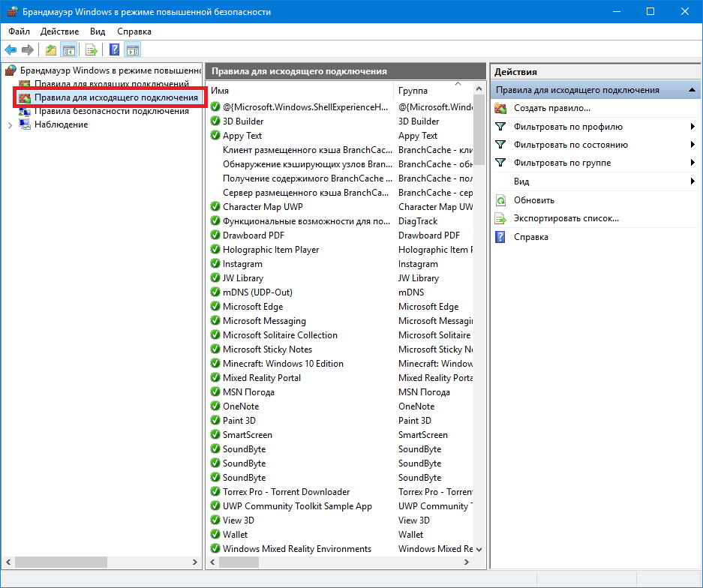Sort the rules by the Группа column header
The image size is (703, 588).
coord(434,91)
